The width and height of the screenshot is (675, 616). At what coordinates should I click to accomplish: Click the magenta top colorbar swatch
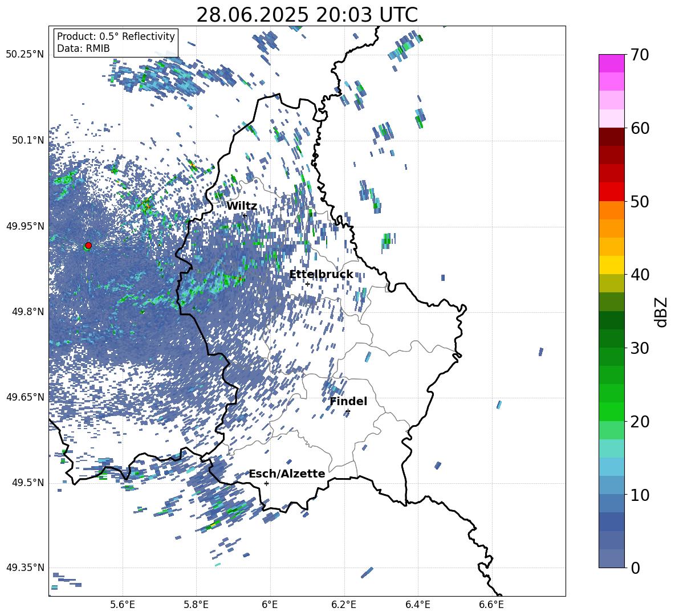click(x=611, y=63)
